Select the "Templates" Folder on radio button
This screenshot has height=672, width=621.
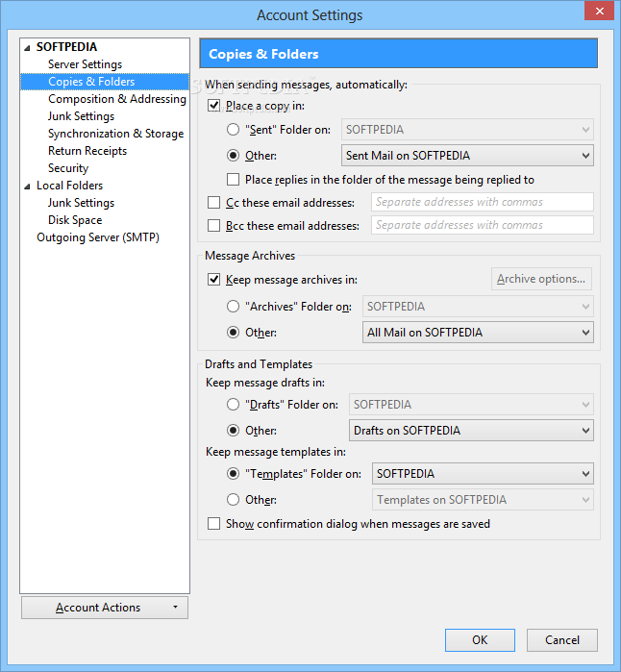coord(233,474)
